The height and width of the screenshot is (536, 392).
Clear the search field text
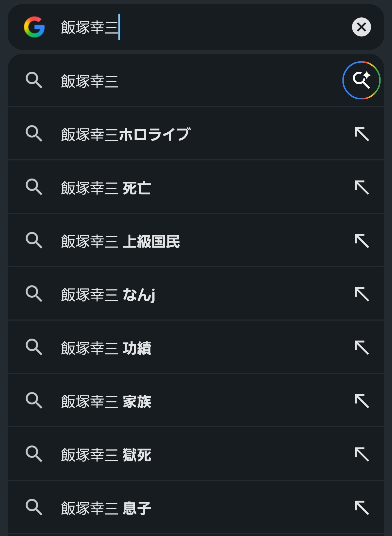(361, 27)
